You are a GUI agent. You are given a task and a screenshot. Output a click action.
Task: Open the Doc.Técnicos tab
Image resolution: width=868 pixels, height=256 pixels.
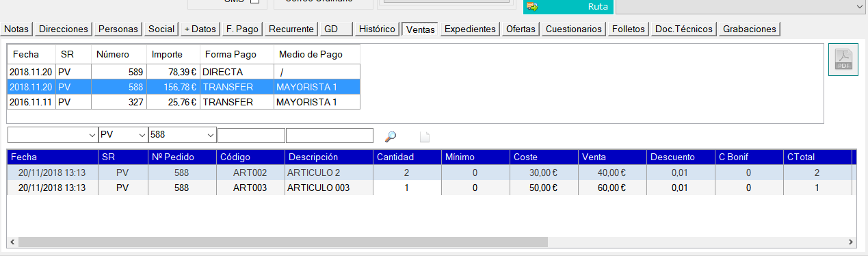(x=684, y=29)
